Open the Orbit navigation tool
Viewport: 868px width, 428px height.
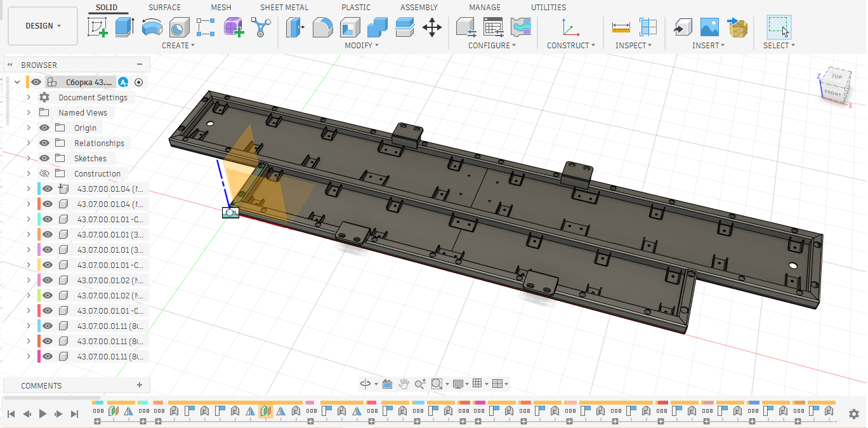pos(365,384)
